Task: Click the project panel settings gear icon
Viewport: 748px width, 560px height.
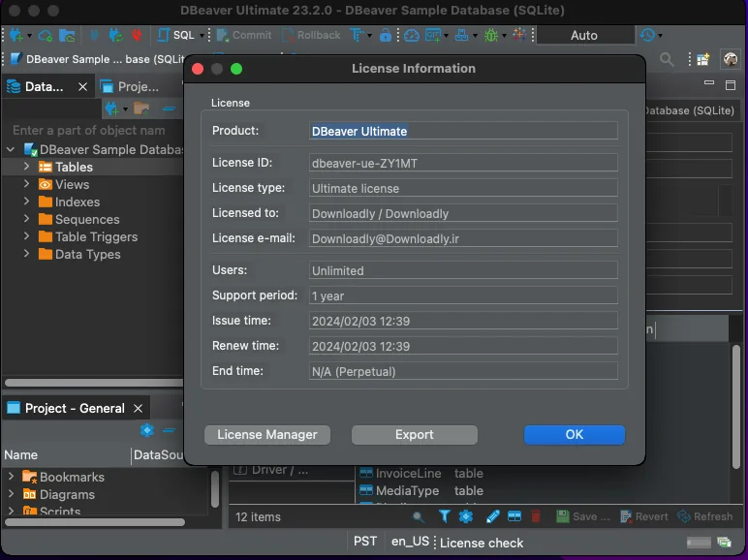Action: [x=147, y=430]
